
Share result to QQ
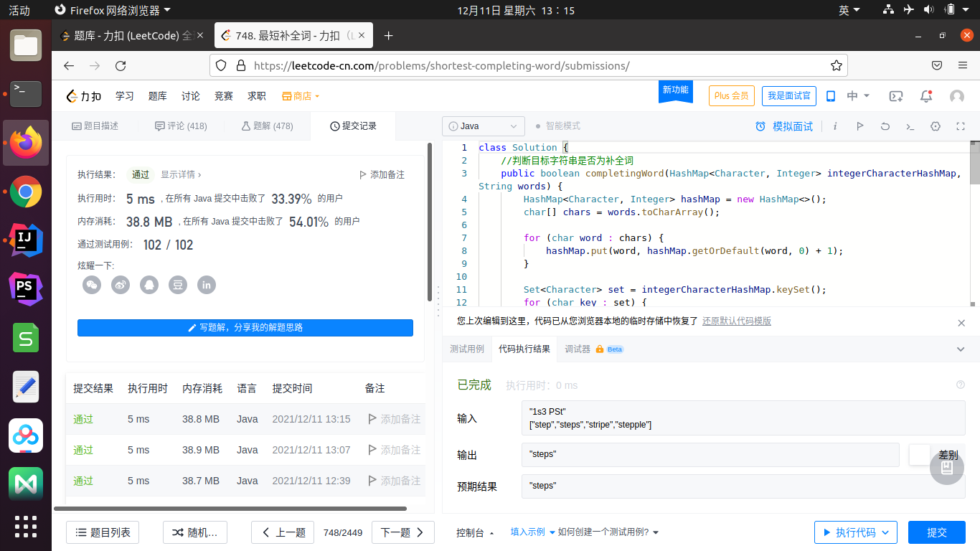pos(149,285)
